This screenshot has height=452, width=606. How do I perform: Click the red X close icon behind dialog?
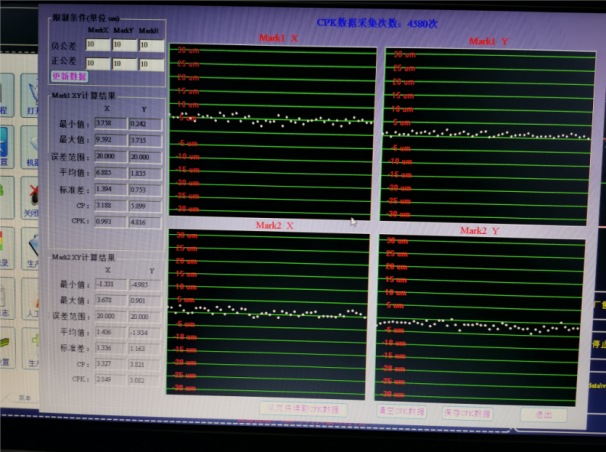pos(32,190)
